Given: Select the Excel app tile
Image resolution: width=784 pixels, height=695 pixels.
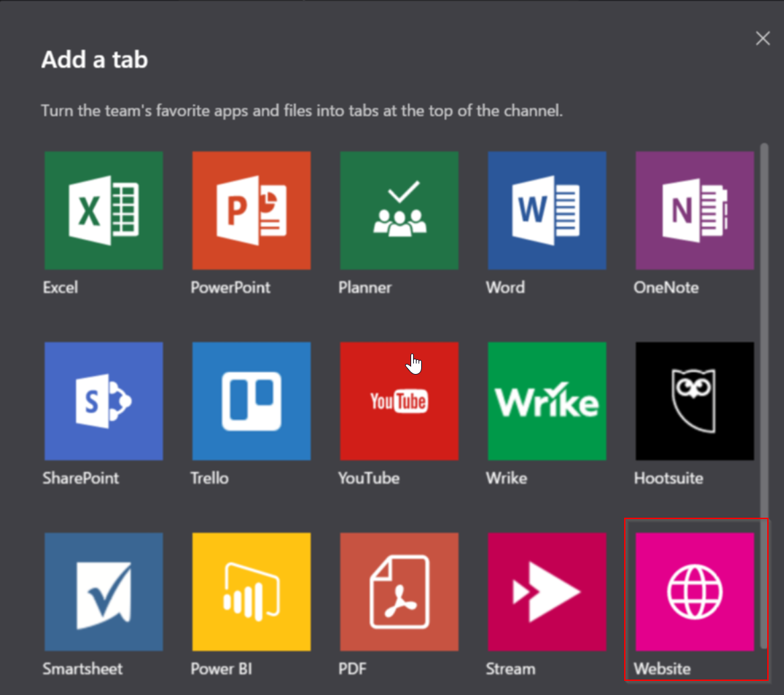Looking at the screenshot, I should [103, 210].
